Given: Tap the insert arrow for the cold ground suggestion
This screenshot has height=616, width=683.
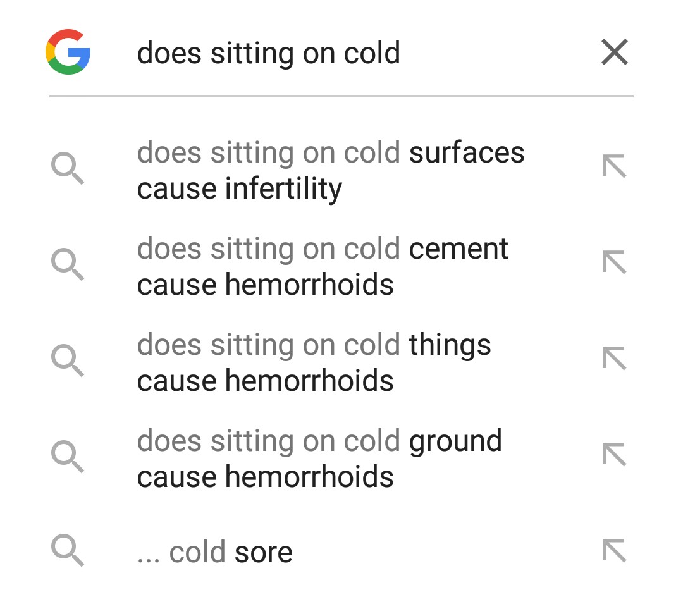Looking at the screenshot, I should 613,455.
